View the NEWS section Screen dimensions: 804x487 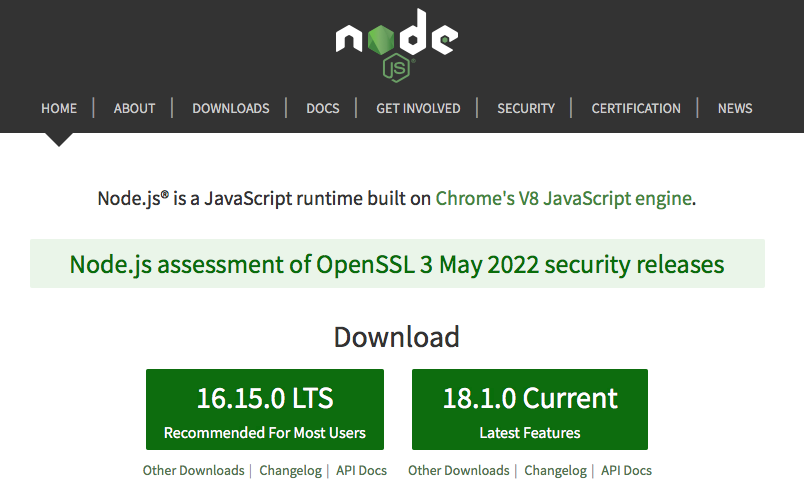pos(735,109)
